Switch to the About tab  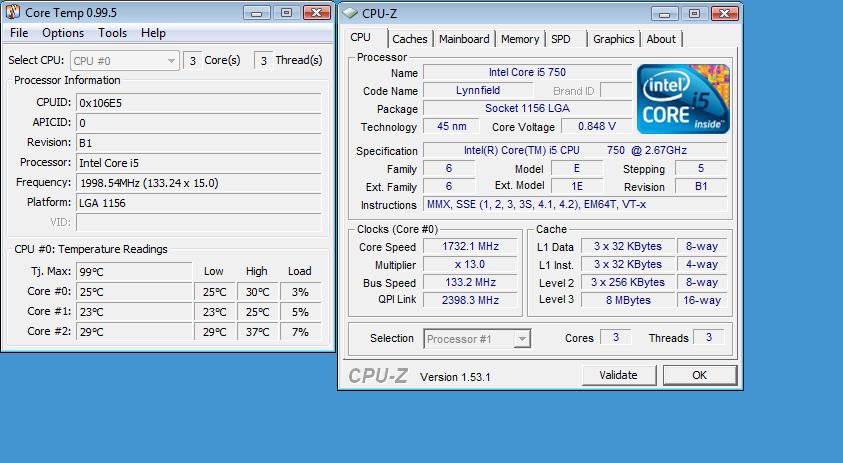[661, 39]
